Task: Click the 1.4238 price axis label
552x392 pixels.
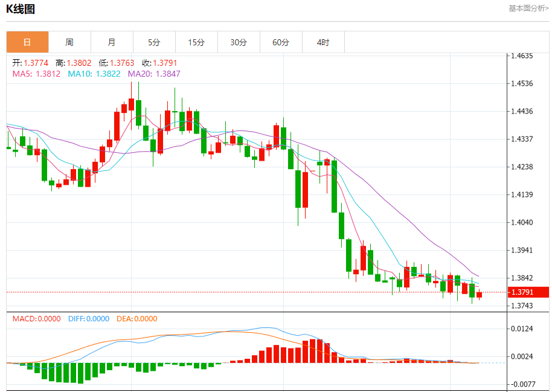Action: (522, 167)
